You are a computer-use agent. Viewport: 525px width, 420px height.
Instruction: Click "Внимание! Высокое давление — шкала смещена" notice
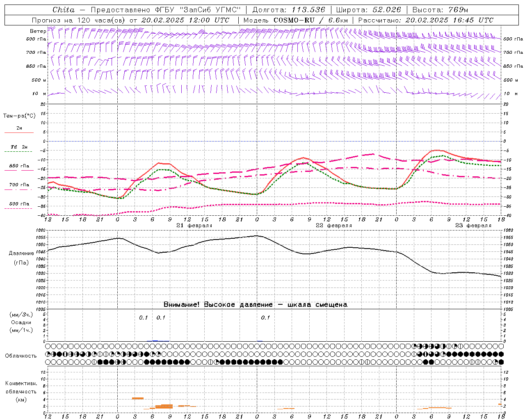[x=256, y=305]
